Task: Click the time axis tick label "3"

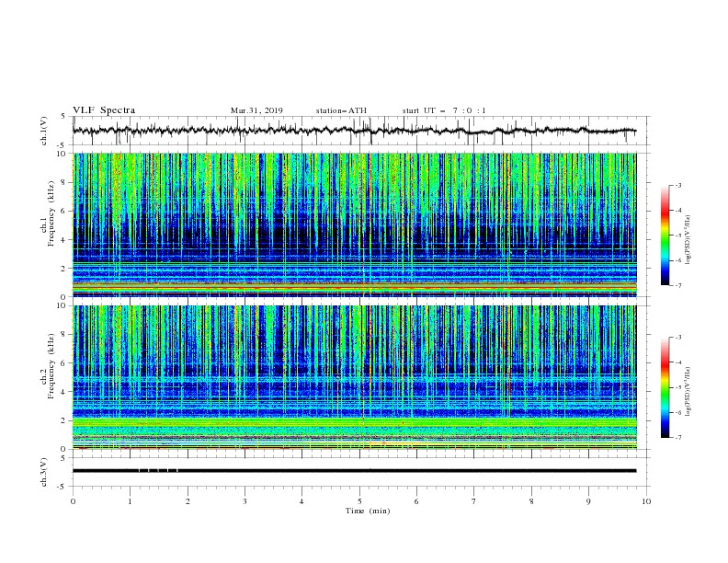Action: [245, 501]
